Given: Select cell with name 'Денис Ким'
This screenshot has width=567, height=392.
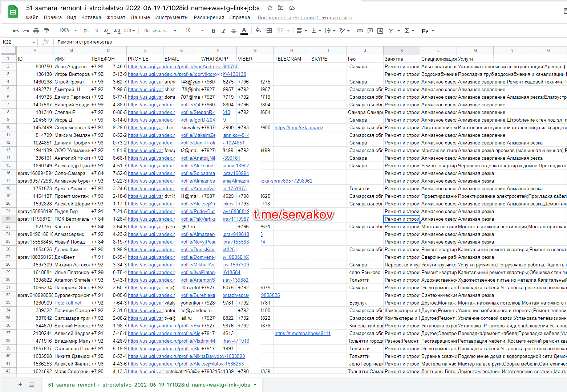Looking at the screenshot, I should point(72,250).
